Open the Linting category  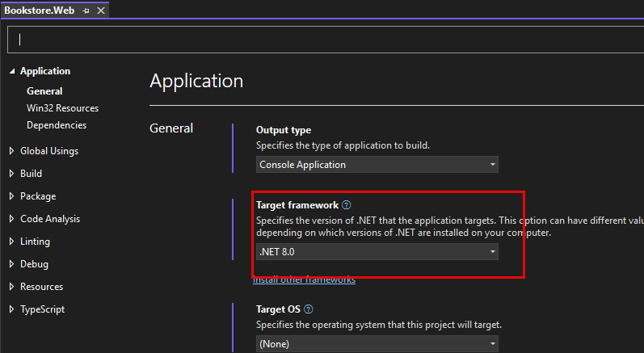pos(35,242)
